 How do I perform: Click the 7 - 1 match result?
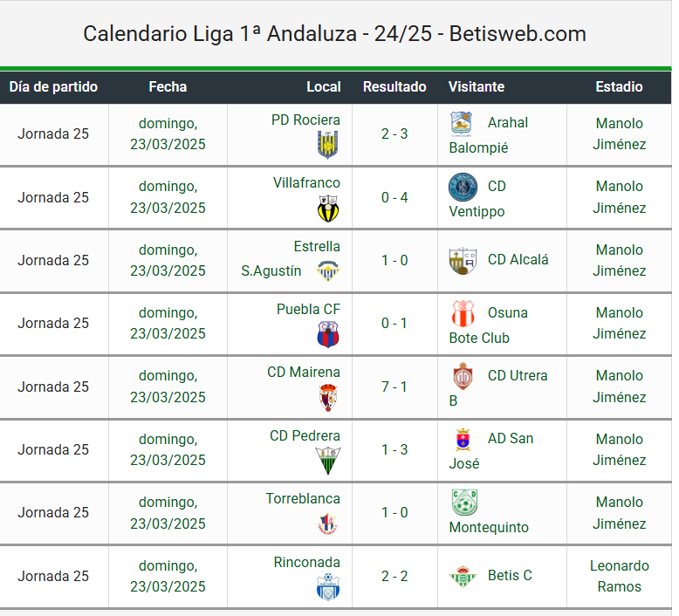pyautogui.click(x=394, y=387)
